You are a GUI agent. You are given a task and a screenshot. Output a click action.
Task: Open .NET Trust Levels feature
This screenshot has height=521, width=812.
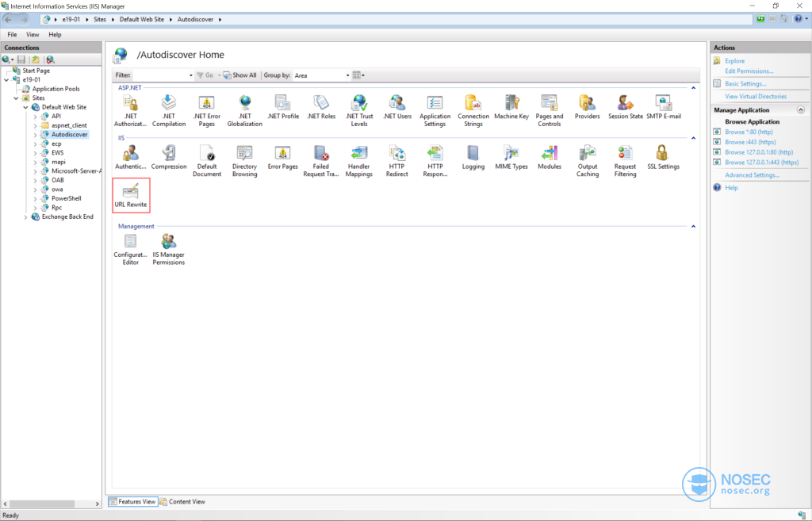(x=359, y=111)
